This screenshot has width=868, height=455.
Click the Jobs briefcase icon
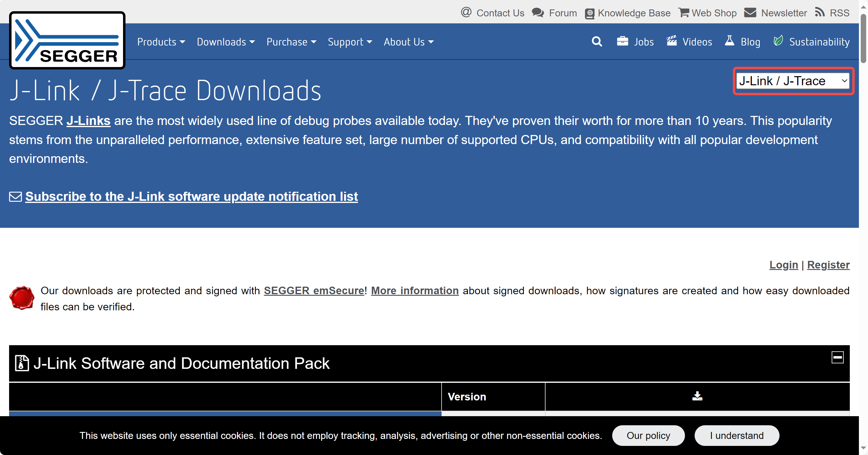click(622, 41)
